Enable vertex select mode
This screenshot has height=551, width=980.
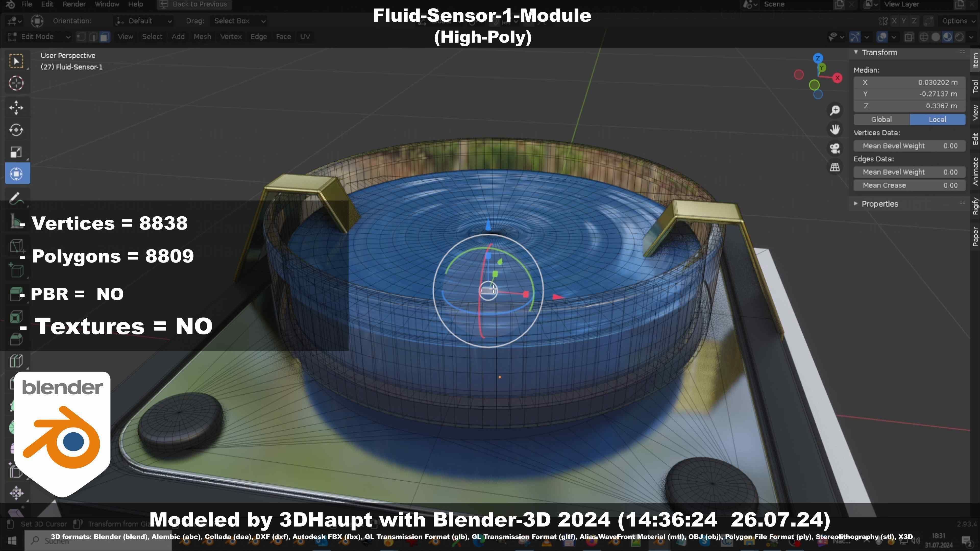(x=81, y=37)
